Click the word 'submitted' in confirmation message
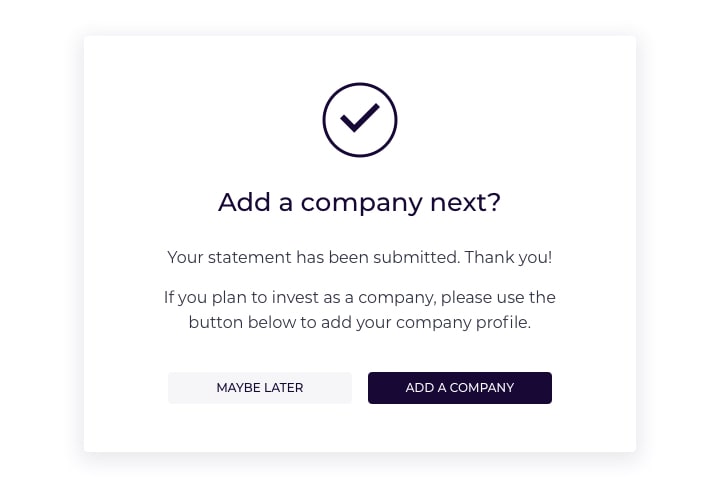The height and width of the screenshot is (488, 720). pos(416,257)
